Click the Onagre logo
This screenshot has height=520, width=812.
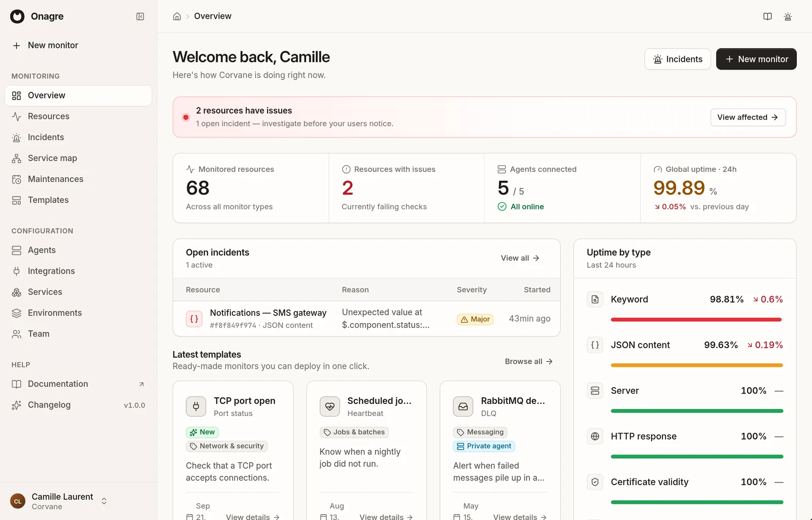point(17,16)
